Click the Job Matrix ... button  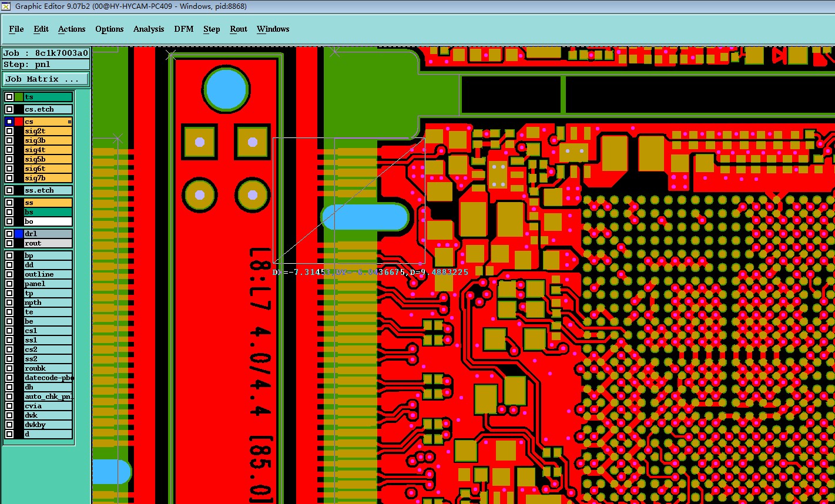(x=46, y=79)
